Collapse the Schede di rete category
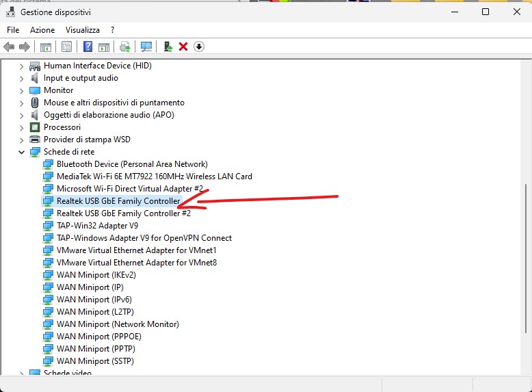Screen dimensions: 532x392 pos(21,152)
